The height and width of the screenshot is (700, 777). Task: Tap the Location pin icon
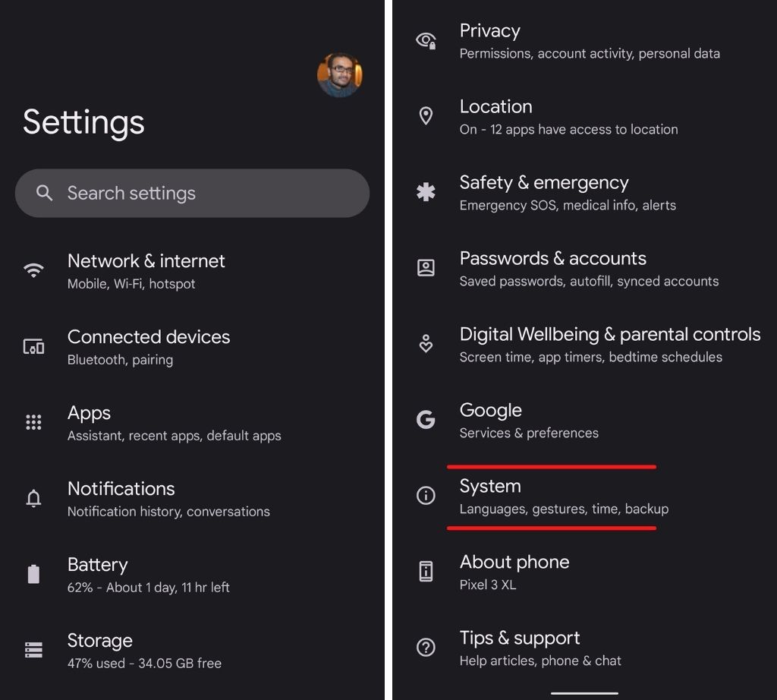(426, 116)
